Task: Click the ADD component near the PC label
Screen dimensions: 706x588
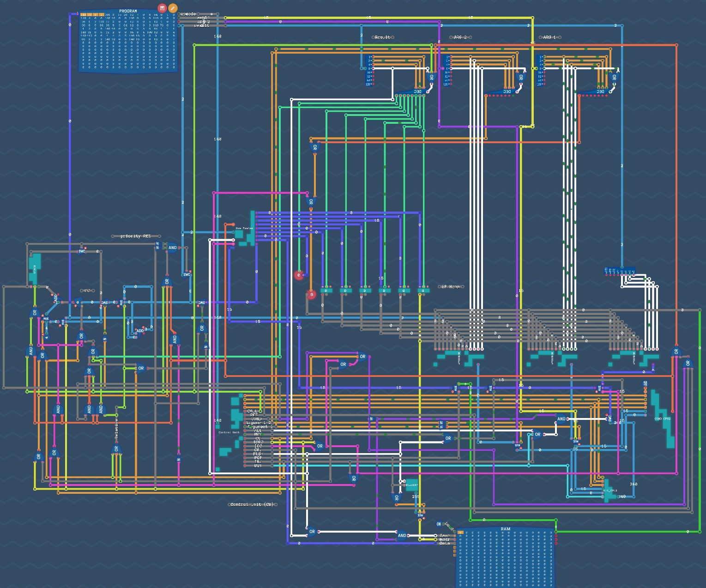Action: click(x=55, y=298)
